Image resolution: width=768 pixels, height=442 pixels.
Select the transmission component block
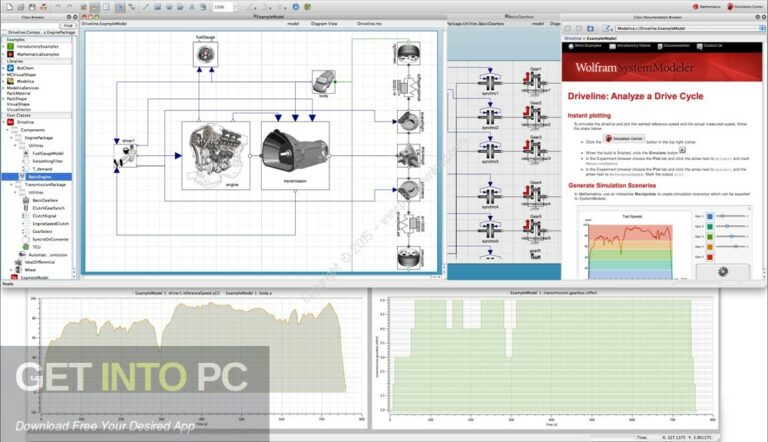point(295,155)
